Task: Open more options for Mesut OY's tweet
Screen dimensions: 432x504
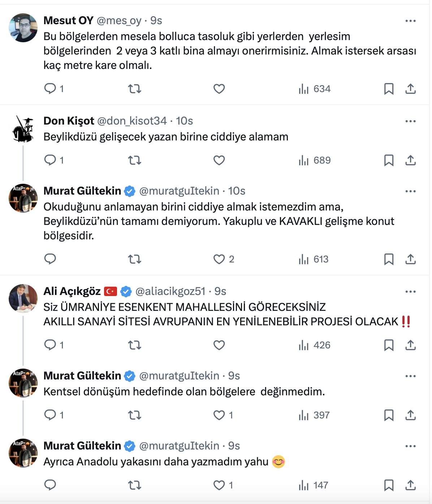Action: (410, 21)
